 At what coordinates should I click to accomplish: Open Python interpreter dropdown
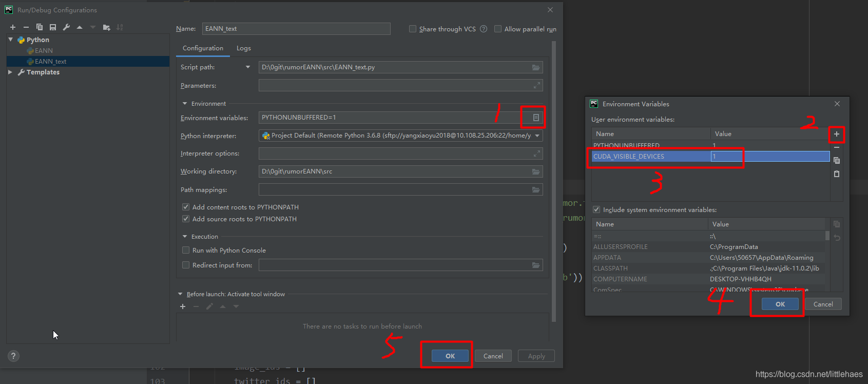[537, 136]
